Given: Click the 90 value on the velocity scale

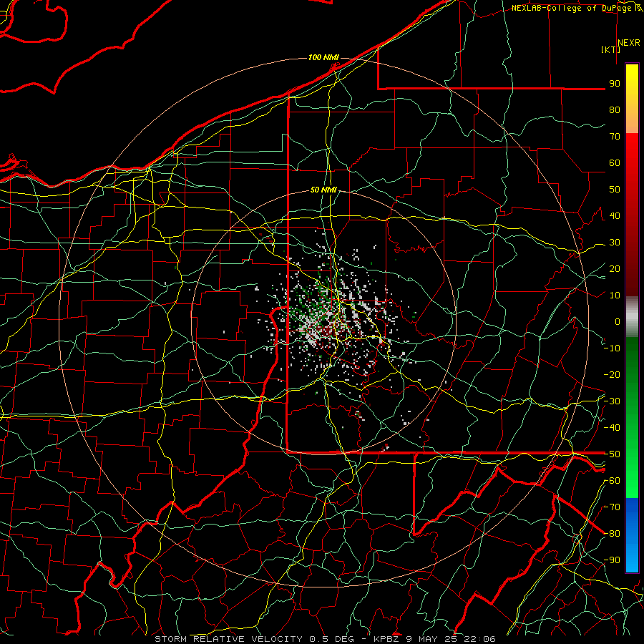Looking at the screenshot, I should click(x=615, y=84).
